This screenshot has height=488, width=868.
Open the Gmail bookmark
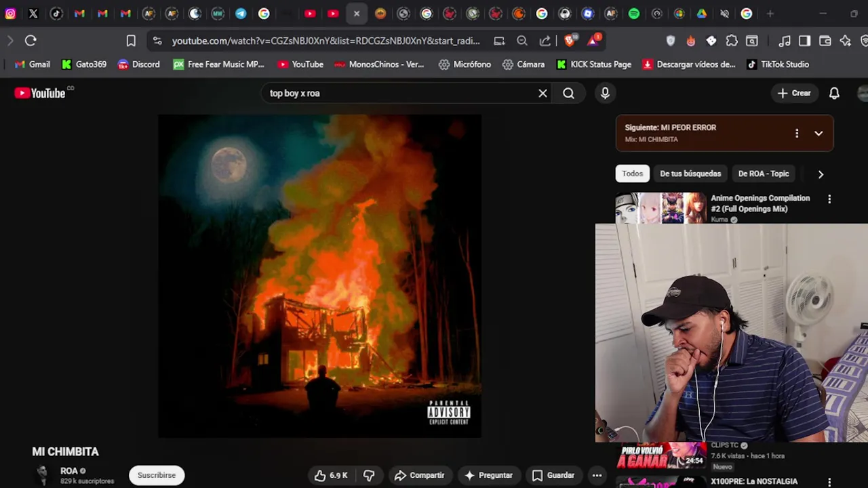(x=33, y=64)
